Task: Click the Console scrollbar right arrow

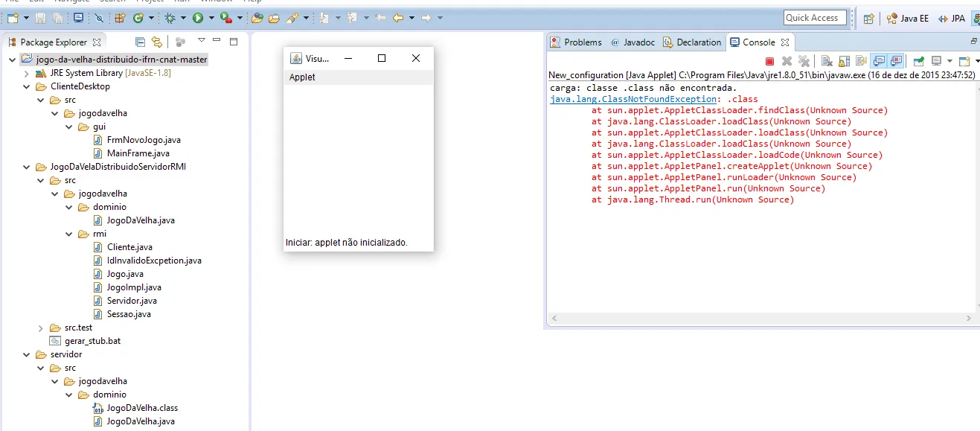Action: coord(970,319)
